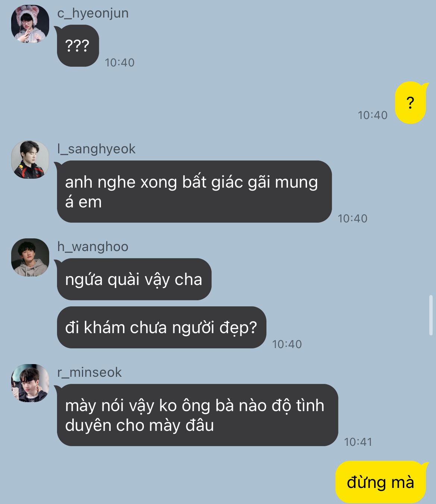Click the 10:40 timestamp by l_sanghyeok's message
436x504 pixels.
[x=353, y=219]
